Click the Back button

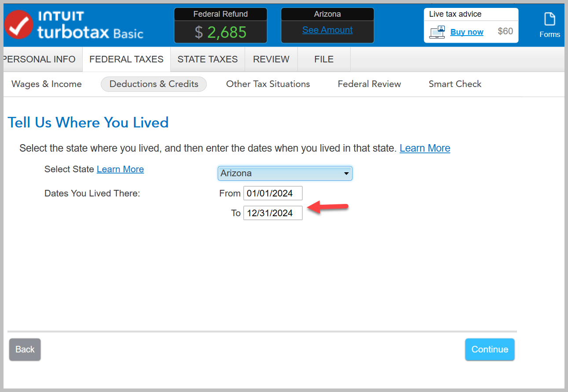tap(25, 349)
